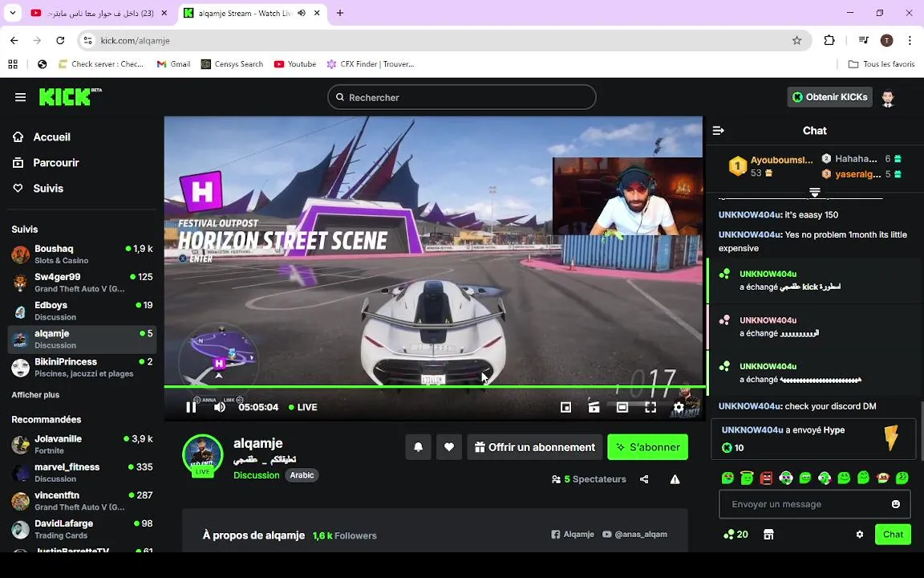Insert the first green heart-eyes emote

click(727, 478)
